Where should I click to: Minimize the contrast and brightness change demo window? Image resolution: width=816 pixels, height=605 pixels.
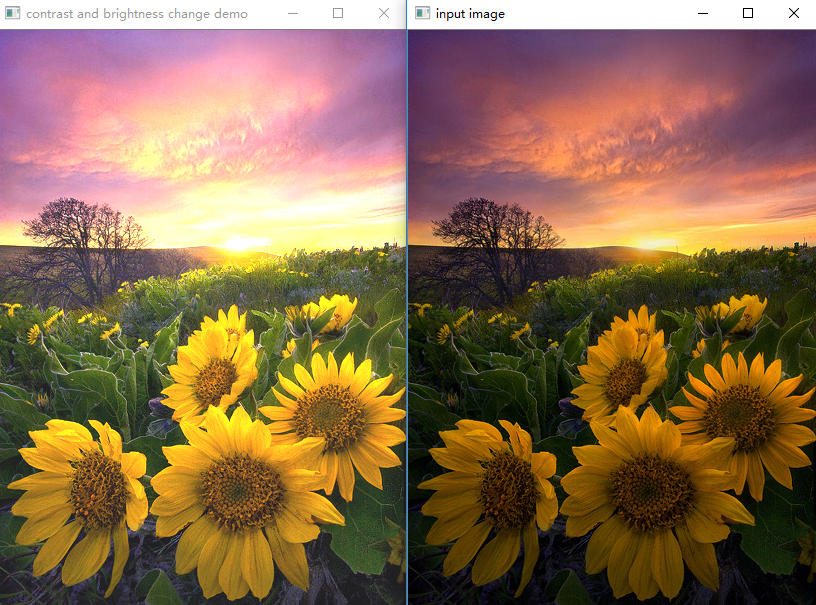point(293,13)
